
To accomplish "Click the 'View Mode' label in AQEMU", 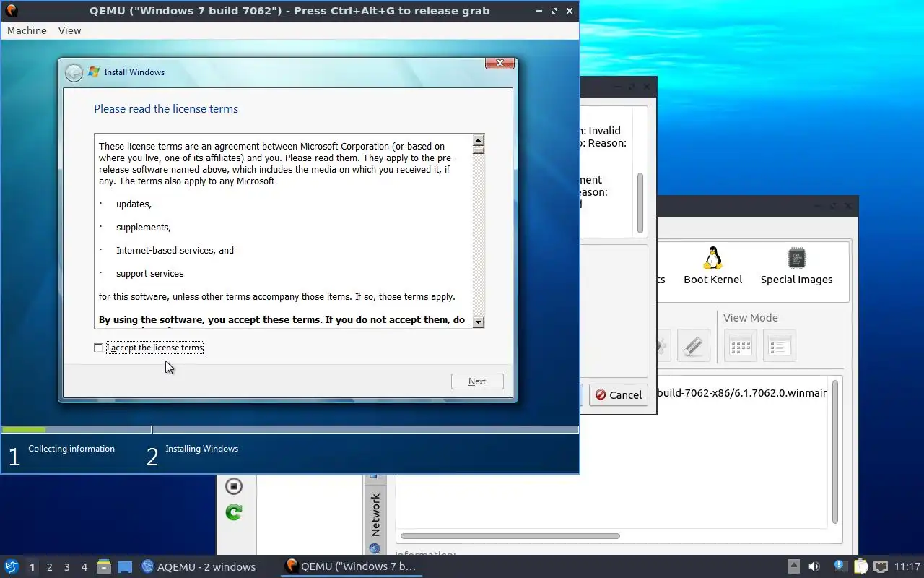I will click(750, 318).
